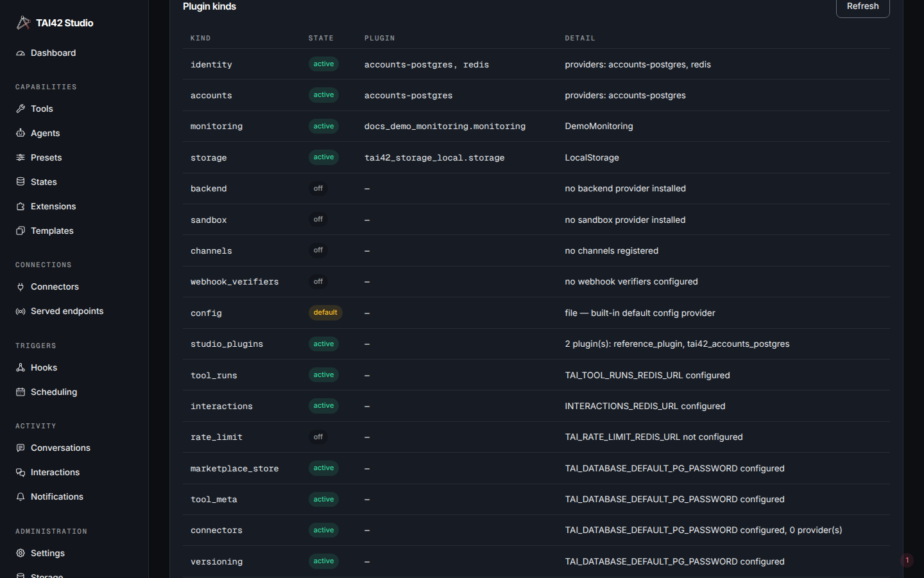Image resolution: width=924 pixels, height=578 pixels.
Task: Click the interactions kind name
Action: [x=221, y=407]
